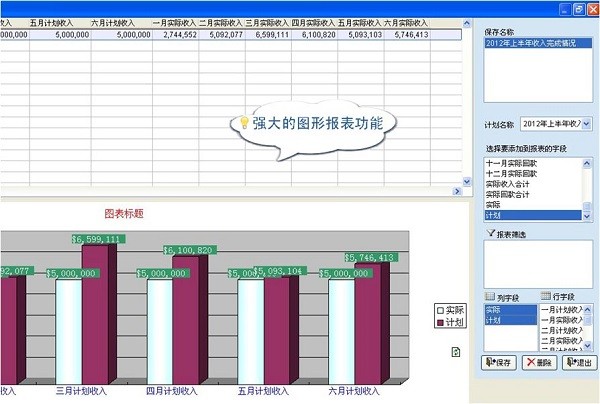Screen dimensions: 600x404
Task: Click the data grid scroll-down arrow
Action: 466,181
